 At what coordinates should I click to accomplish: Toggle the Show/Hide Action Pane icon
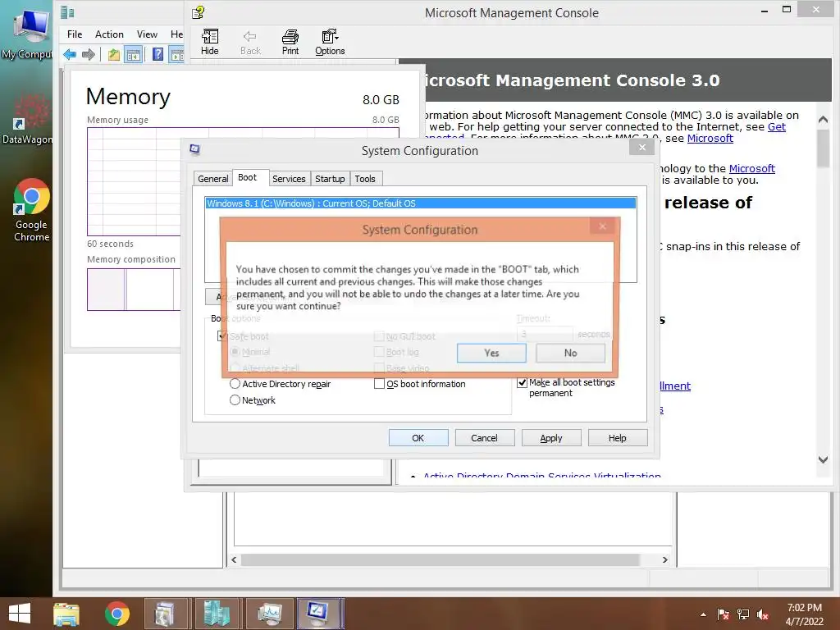tap(177, 54)
